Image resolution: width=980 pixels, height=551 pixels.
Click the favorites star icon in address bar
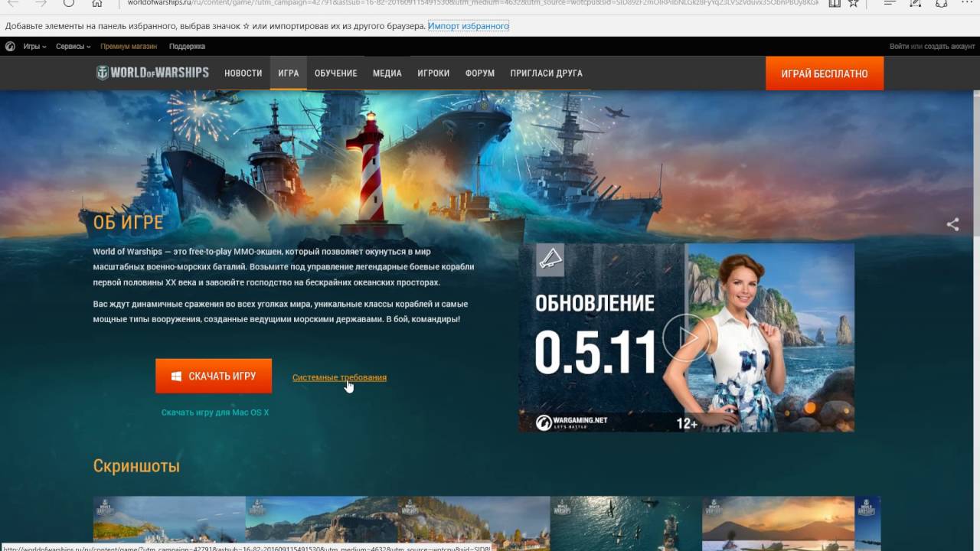[853, 4]
